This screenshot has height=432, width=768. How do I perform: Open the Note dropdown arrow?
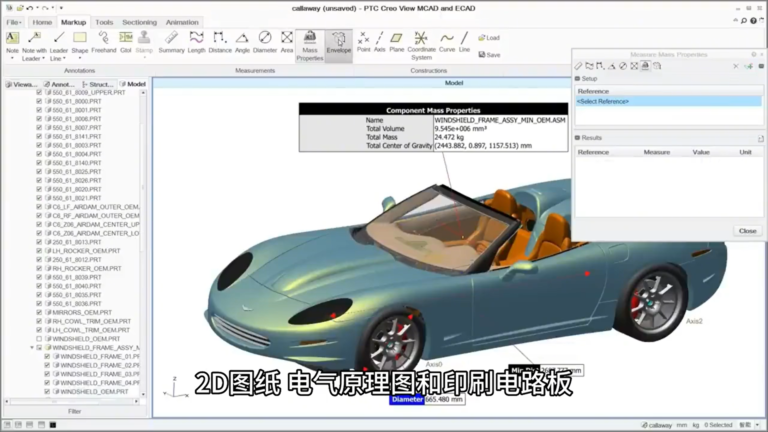[x=12, y=58]
